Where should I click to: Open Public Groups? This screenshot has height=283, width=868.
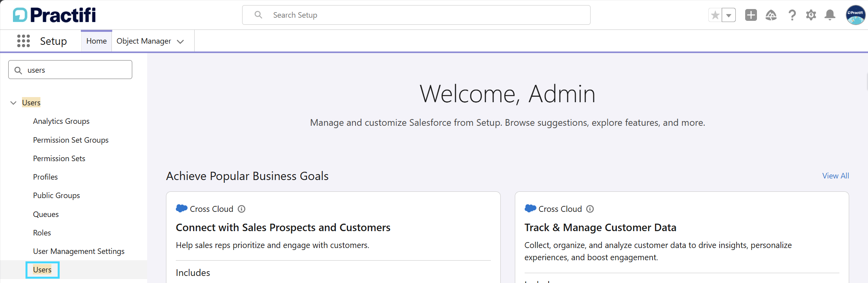(57, 195)
